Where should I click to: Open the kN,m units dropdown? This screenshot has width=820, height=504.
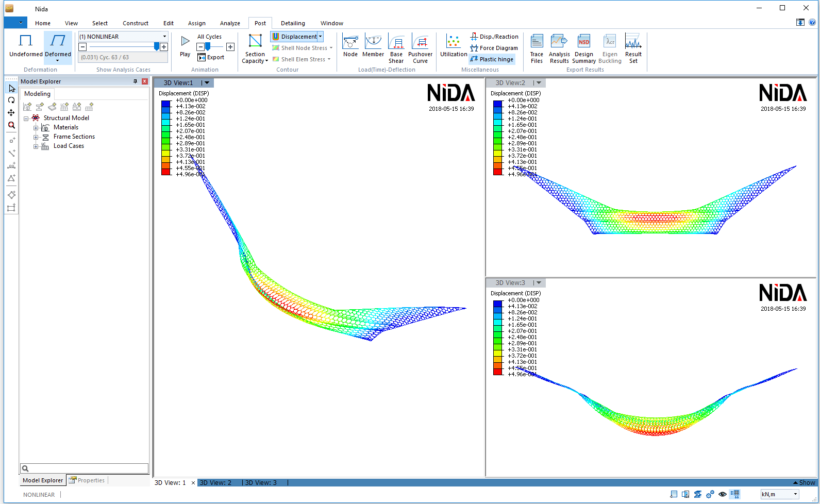pyautogui.click(x=795, y=494)
